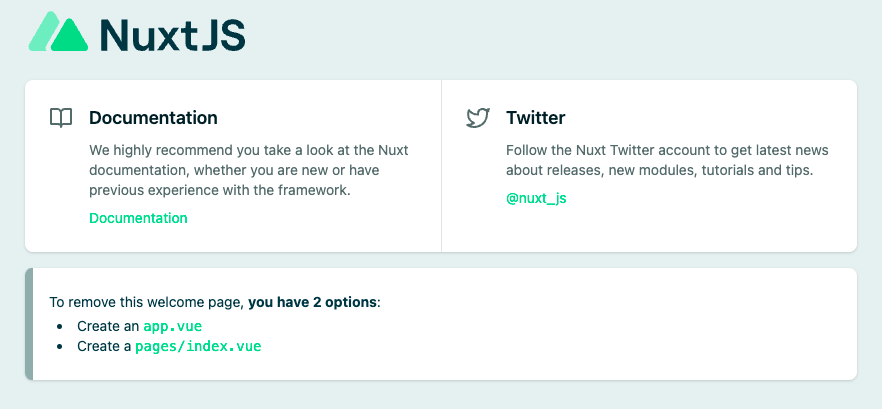Open the @nuxt_js Twitter link
Image resolution: width=882 pixels, height=409 pixels.
536,198
